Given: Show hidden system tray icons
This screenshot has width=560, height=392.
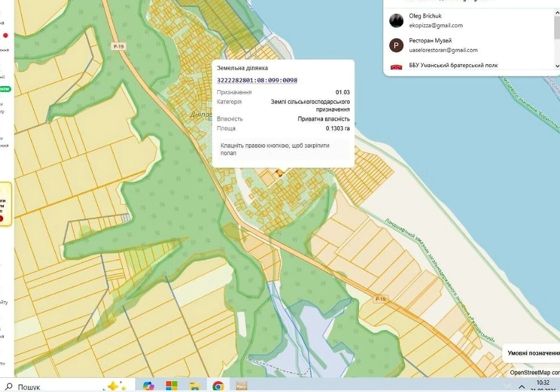Looking at the screenshot, I should (x=521, y=387).
